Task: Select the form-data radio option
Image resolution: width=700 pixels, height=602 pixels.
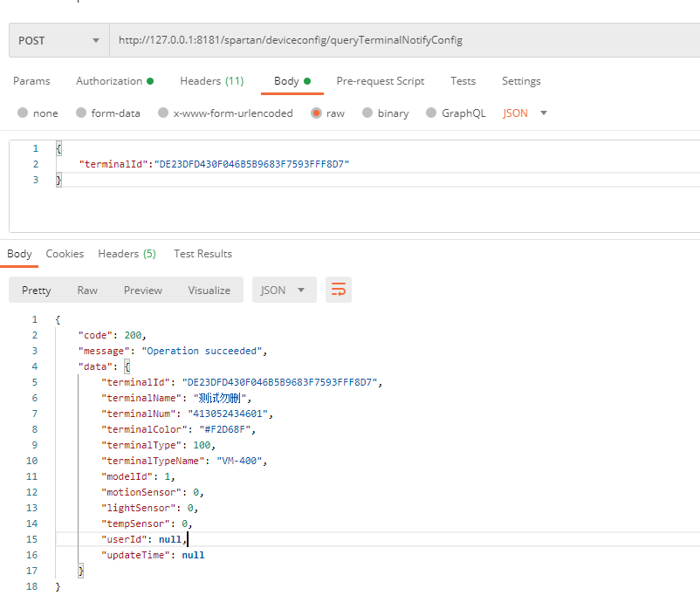Action: 82,113
